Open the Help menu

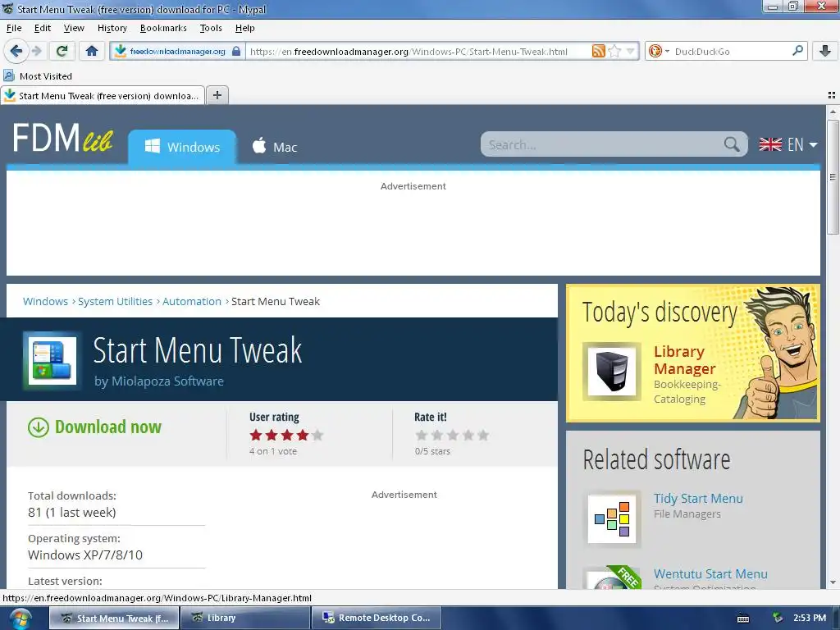pos(244,28)
